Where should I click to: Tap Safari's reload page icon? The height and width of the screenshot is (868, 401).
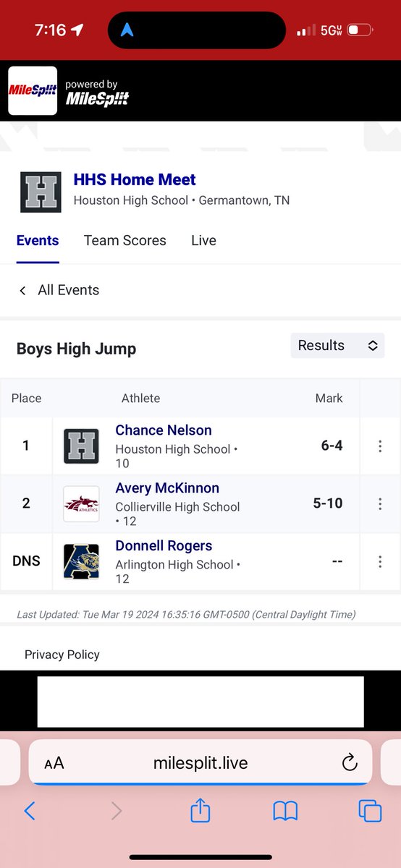pos(349,762)
